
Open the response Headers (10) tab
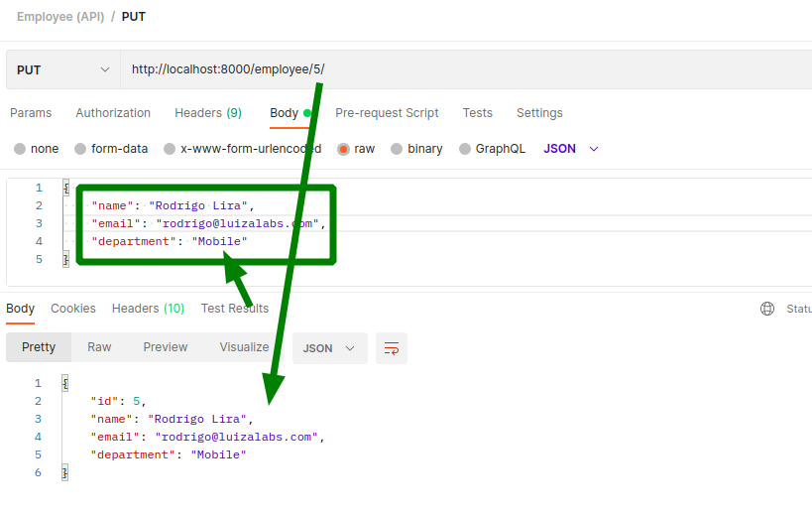(148, 309)
